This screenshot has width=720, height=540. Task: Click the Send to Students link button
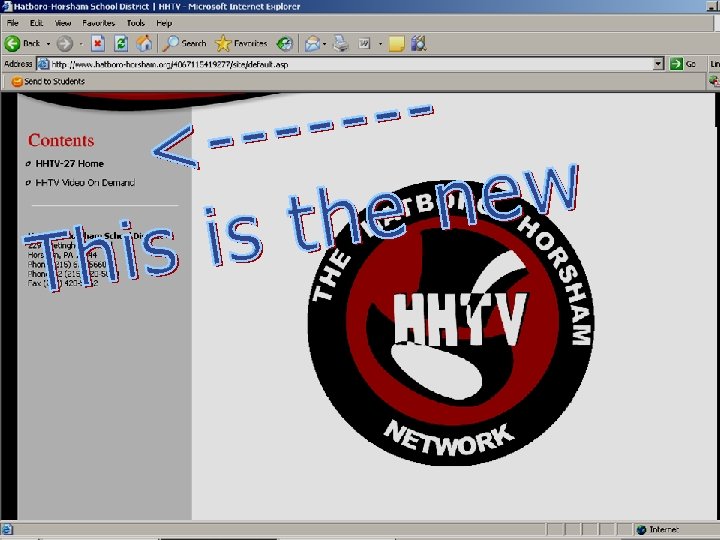coord(48,82)
